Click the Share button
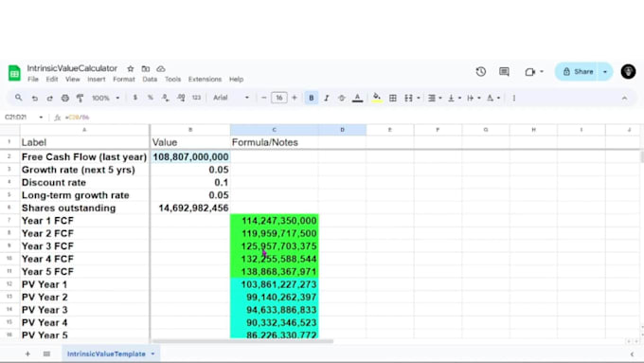The image size is (644, 363). 578,71
